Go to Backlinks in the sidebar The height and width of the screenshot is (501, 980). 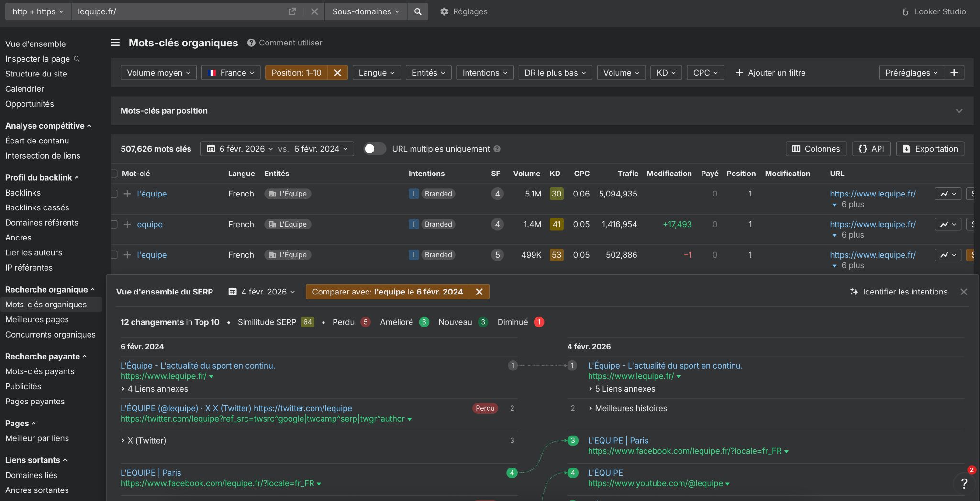tap(23, 193)
